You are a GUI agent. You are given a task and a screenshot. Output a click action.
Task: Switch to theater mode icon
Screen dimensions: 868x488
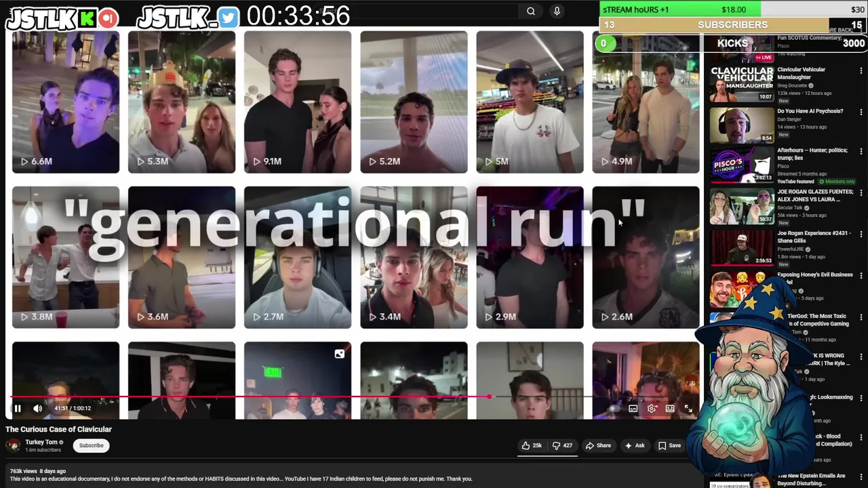670,409
